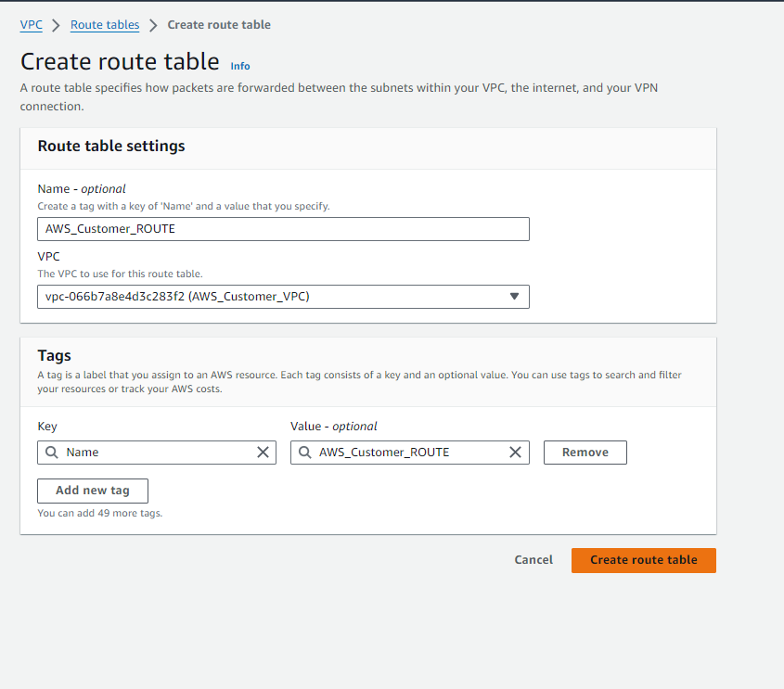Screen dimensions: 784x689
Task: Click the 'Value - optional' label
Action: coord(333,427)
